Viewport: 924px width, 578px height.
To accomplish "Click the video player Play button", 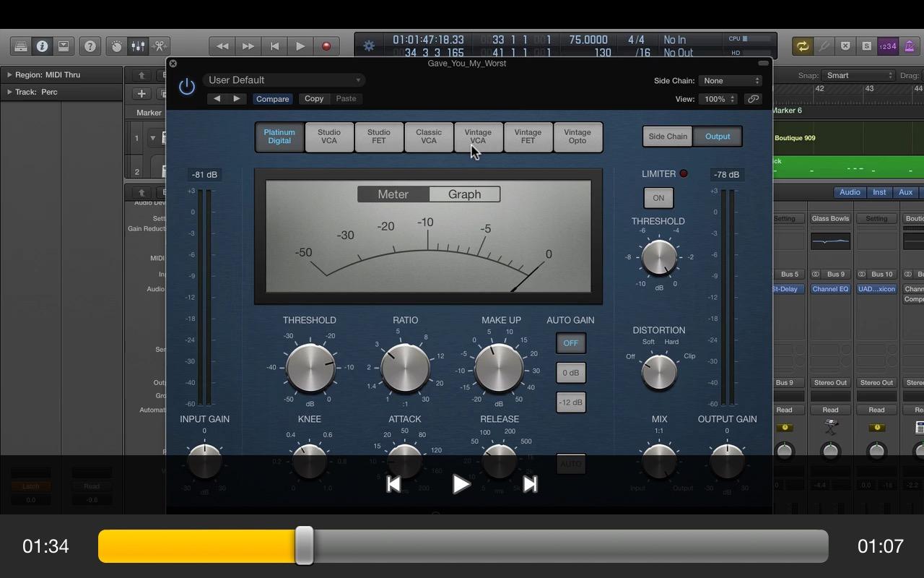I will (461, 484).
